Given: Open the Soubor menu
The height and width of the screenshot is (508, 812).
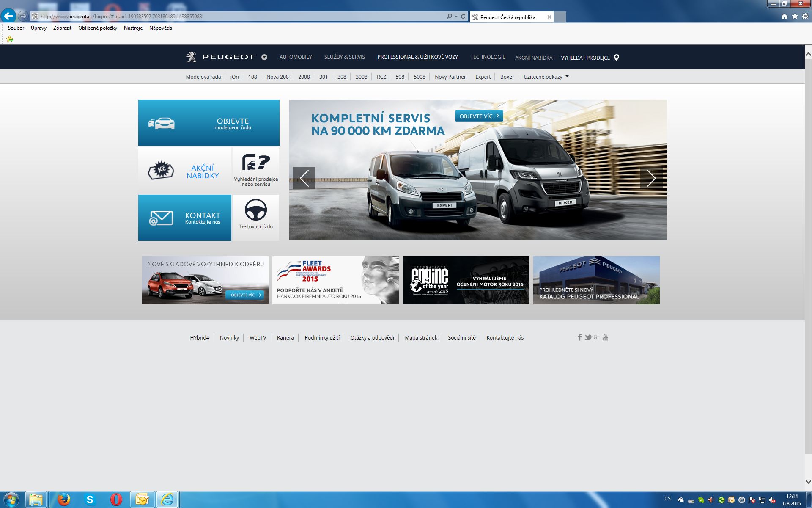Looking at the screenshot, I should 16,28.
